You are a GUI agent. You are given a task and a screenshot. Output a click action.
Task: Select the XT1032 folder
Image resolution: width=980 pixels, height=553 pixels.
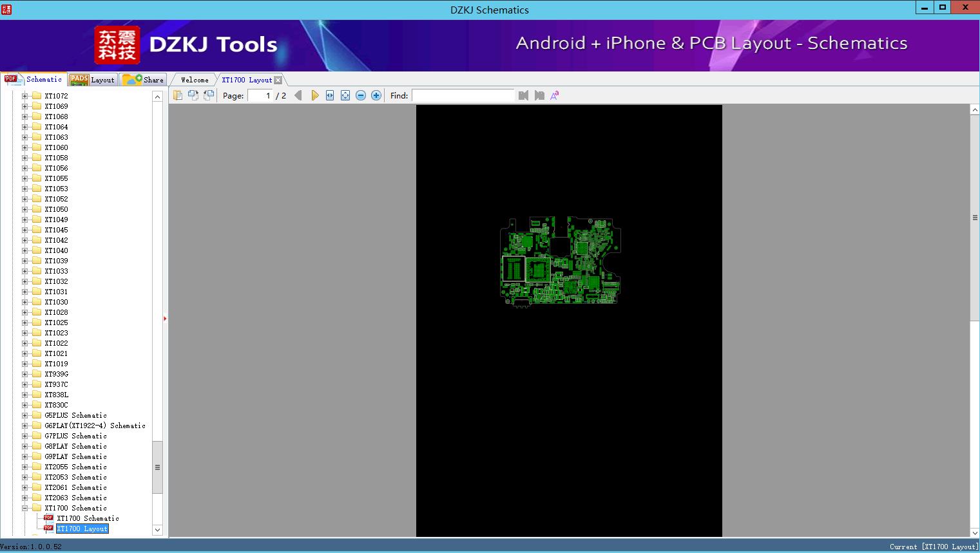(56, 281)
